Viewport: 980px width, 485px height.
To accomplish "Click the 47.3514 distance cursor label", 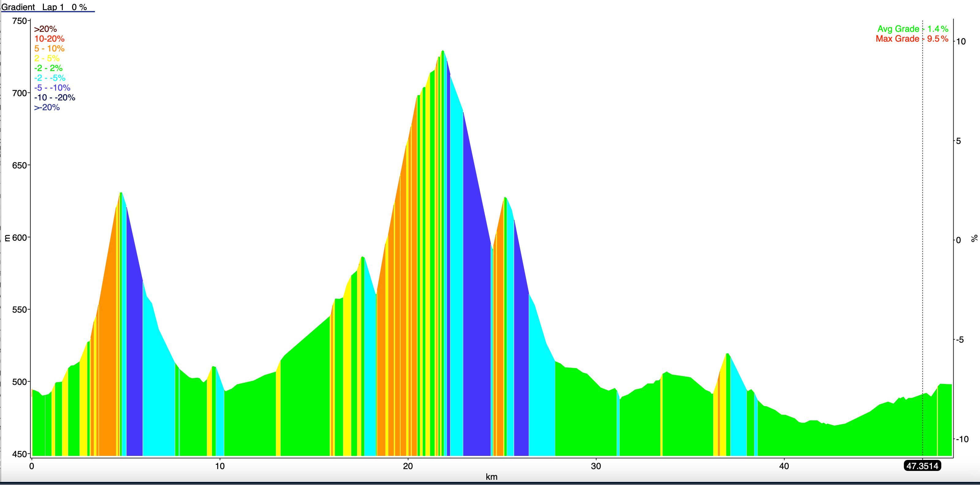I will [x=922, y=466].
